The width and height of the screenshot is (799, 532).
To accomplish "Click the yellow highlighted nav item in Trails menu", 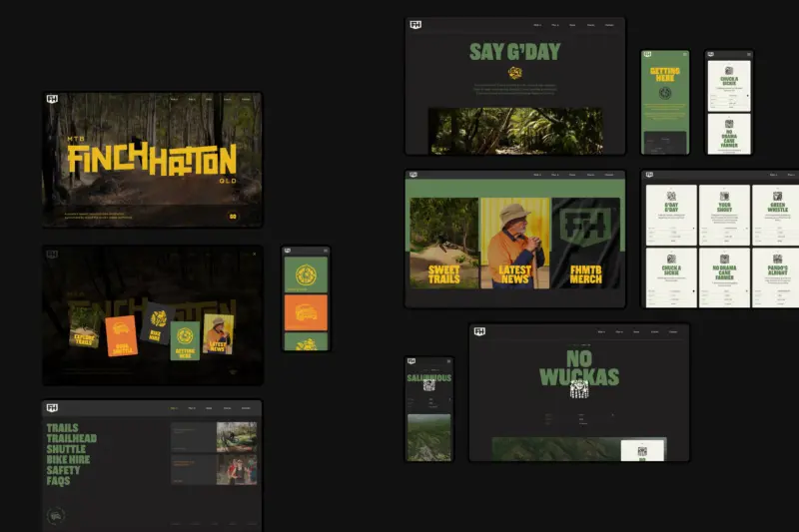I will pos(174,408).
